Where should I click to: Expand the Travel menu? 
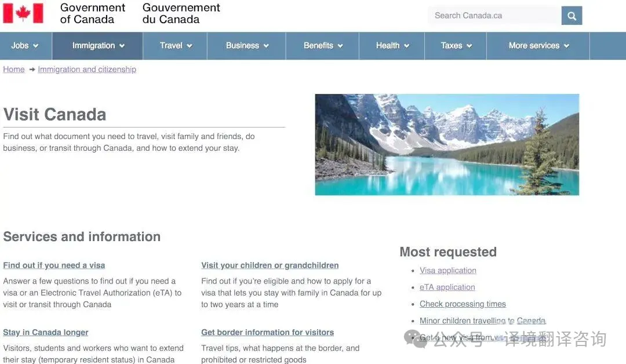point(176,46)
